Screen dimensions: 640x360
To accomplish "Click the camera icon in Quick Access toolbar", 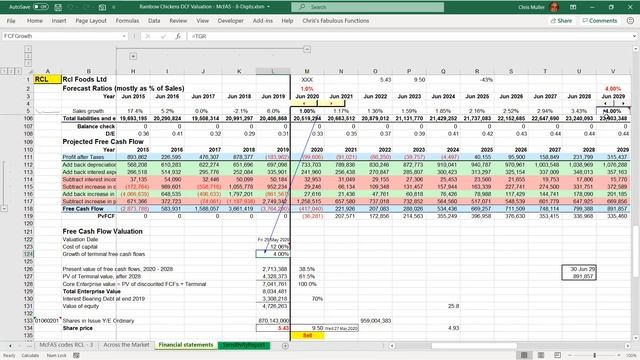I will 102,7.
